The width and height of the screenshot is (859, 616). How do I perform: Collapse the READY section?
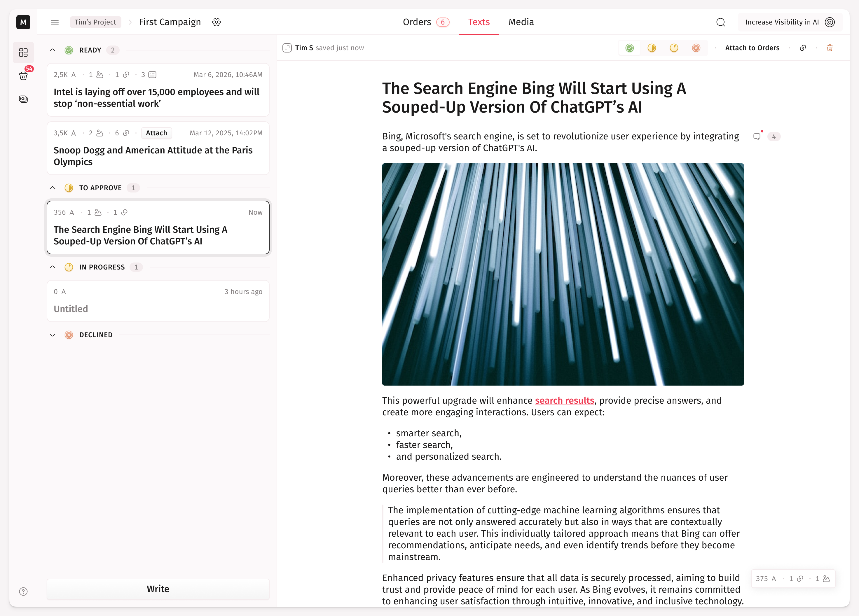[53, 50]
